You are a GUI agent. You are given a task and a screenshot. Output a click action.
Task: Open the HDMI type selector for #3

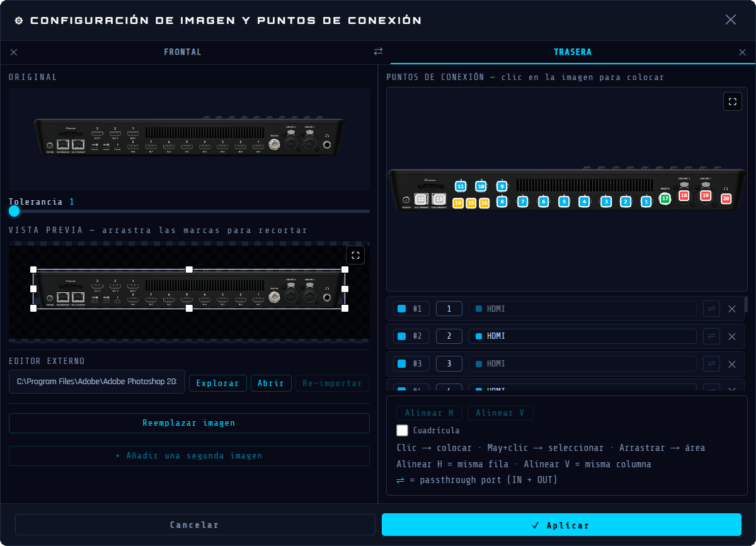coord(583,364)
